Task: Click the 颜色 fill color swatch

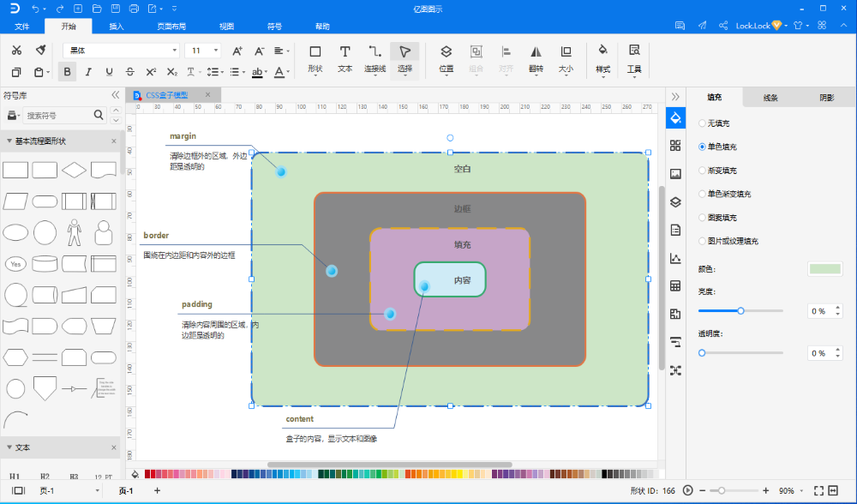Action: tap(824, 269)
